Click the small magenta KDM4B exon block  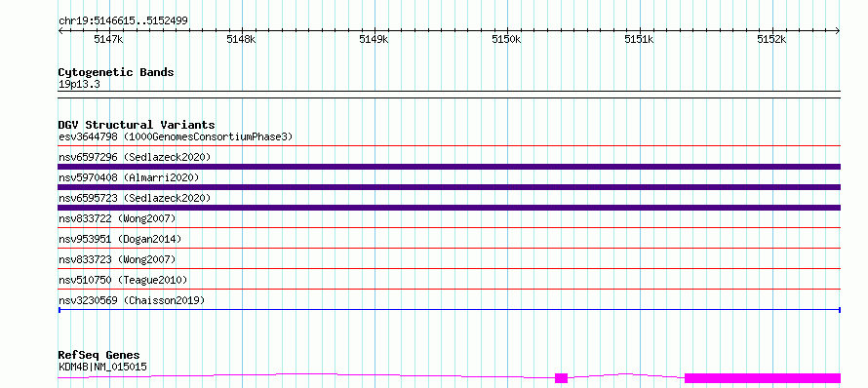coord(562,378)
